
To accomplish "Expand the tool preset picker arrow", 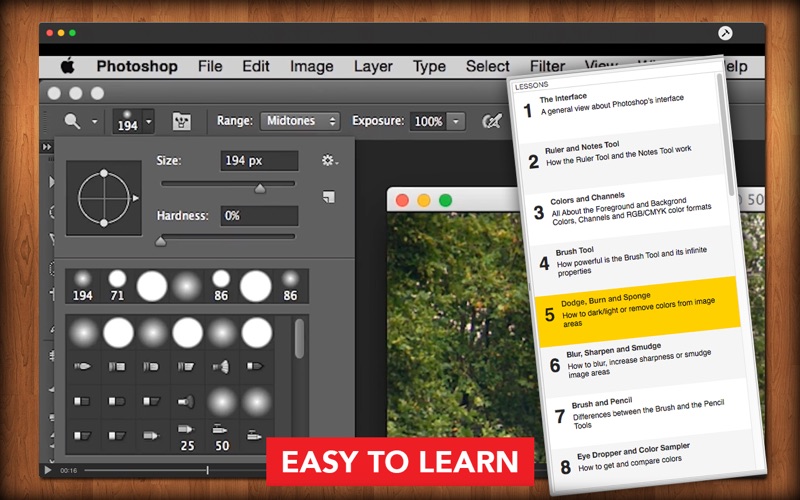I will [x=94, y=121].
